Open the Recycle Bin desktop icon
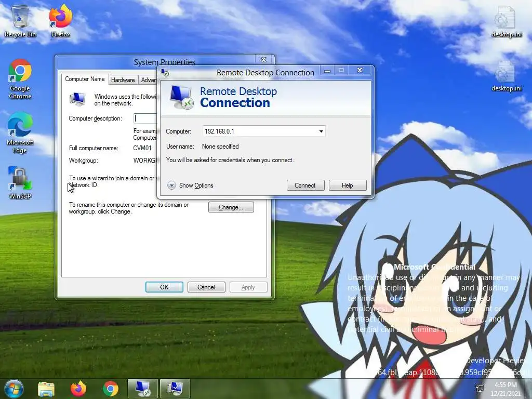532x399 pixels. [x=20, y=21]
